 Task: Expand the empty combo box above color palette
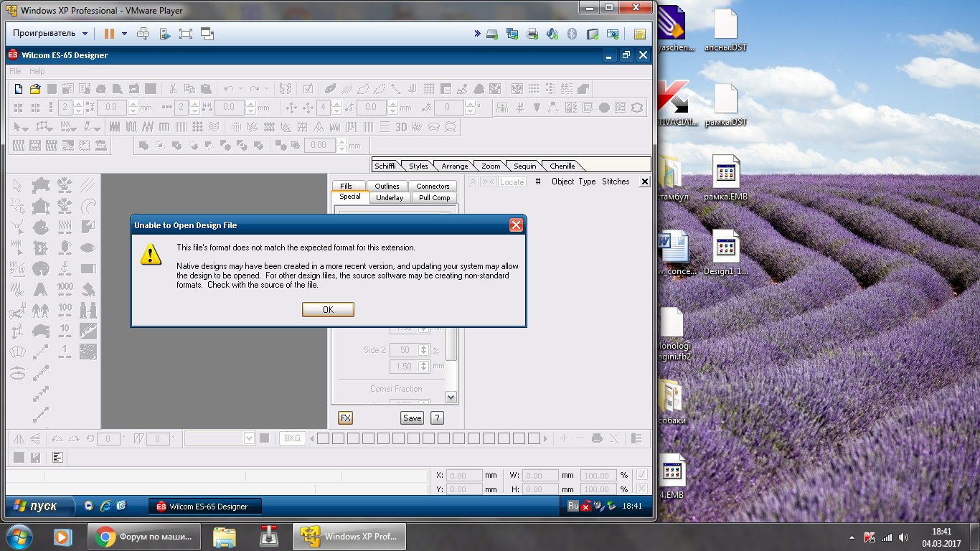249,438
